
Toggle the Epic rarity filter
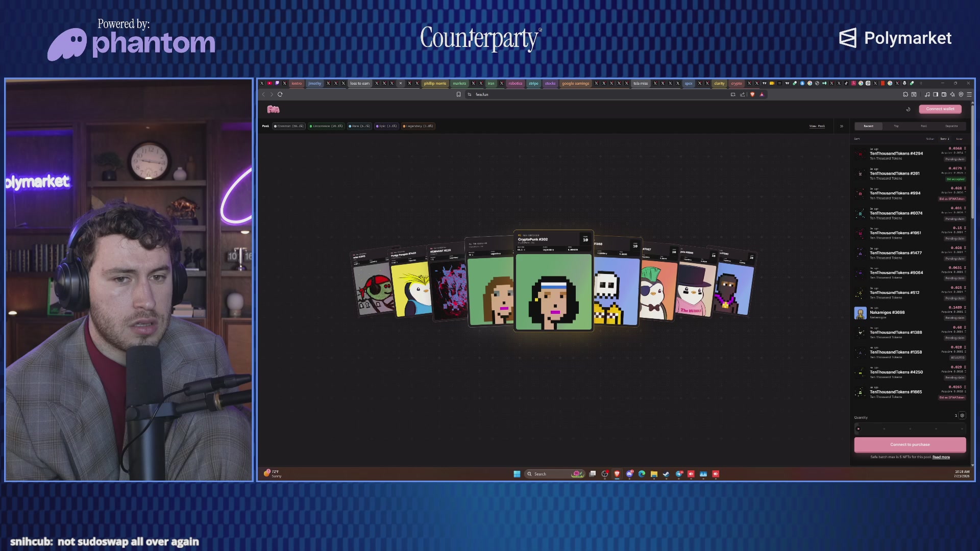click(x=386, y=126)
